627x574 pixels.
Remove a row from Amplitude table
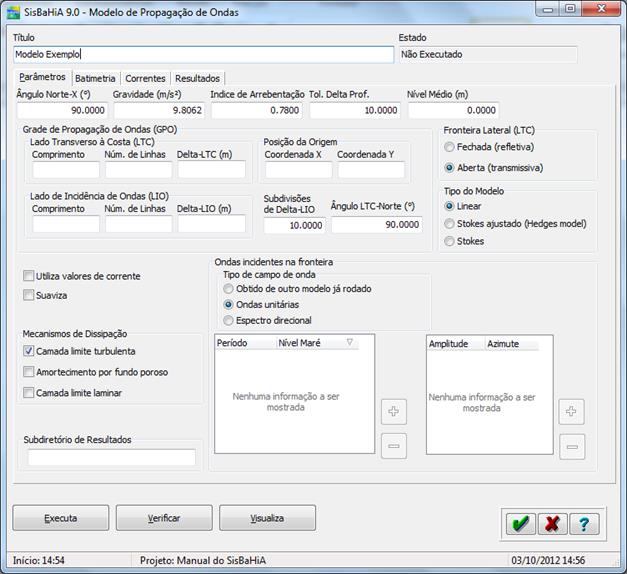click(572, 447)
